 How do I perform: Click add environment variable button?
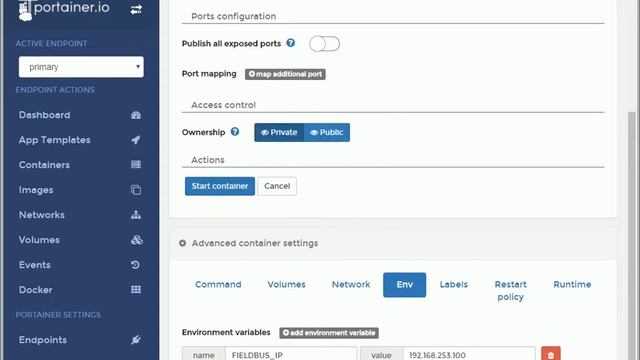(x=329, y=333)
